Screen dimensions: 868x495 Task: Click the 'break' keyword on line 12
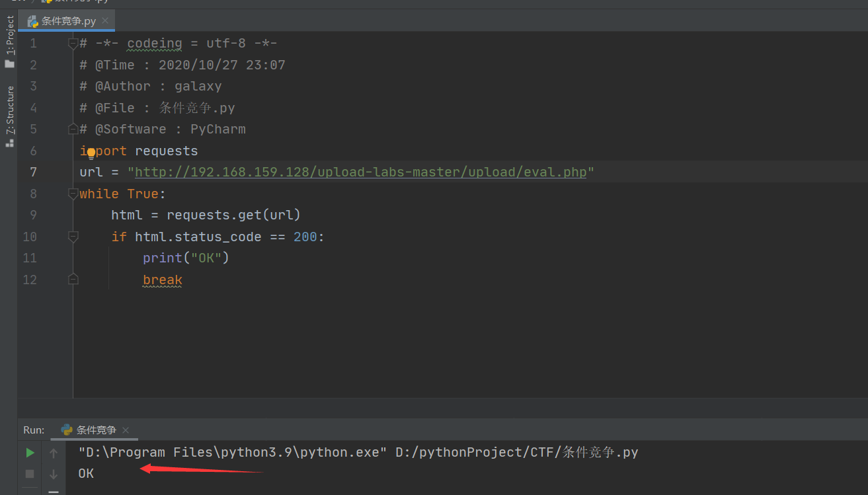[x=163, y=280]
